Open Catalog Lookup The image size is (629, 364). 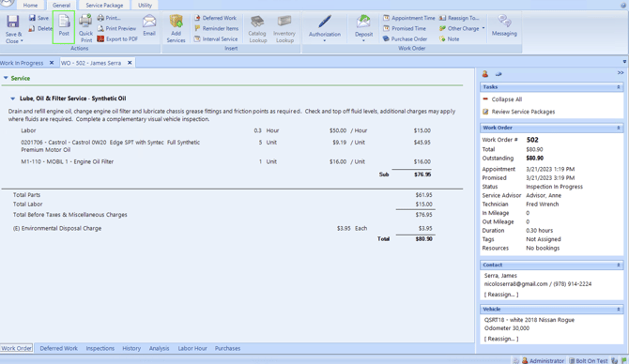[x=257, y=28]
